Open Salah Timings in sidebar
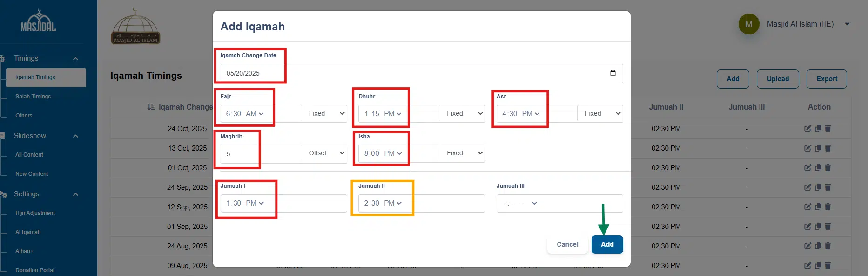 coord(33,97)
